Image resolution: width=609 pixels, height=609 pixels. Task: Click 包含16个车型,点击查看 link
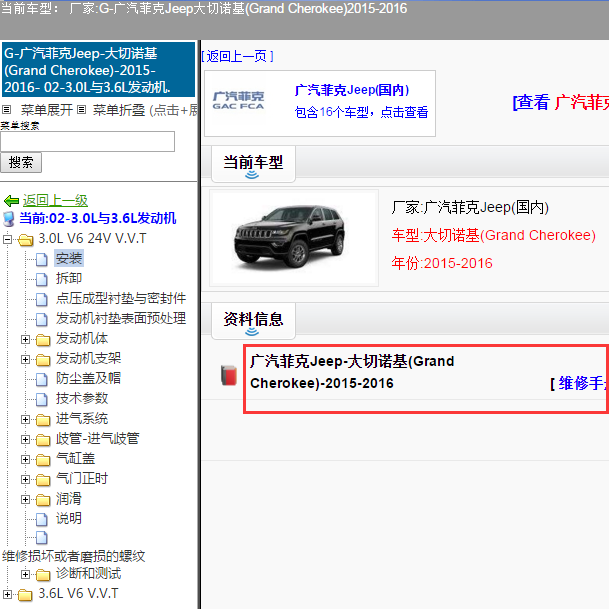click(361, 112)
